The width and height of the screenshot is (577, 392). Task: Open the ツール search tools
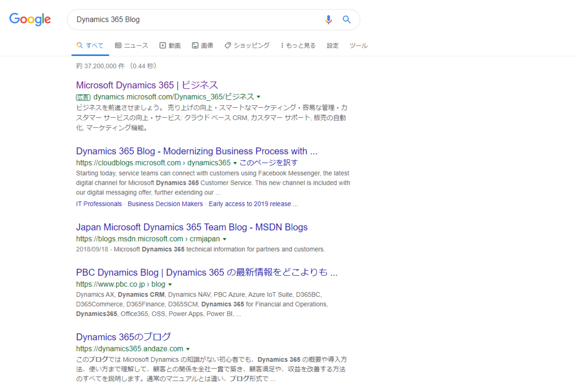[359, 46]
